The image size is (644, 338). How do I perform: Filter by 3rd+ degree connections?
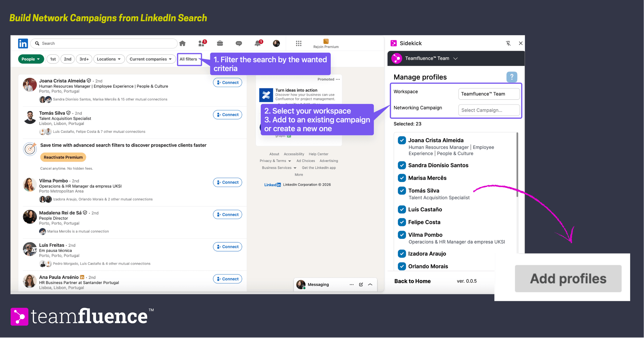coord(84,59)
